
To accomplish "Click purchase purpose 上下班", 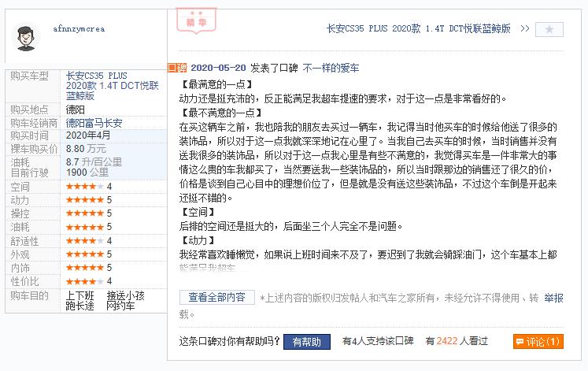I will point(80,296).
